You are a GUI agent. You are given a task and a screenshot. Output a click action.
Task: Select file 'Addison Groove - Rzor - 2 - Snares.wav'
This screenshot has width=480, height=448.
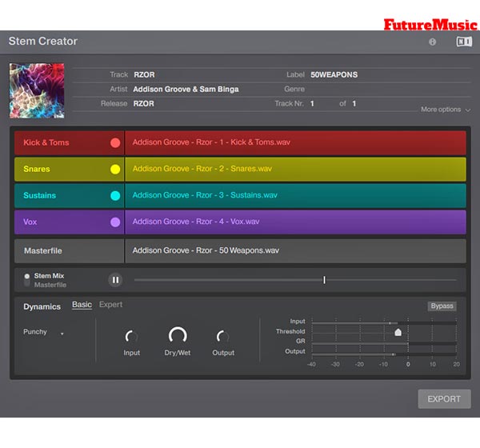[295, 169]
